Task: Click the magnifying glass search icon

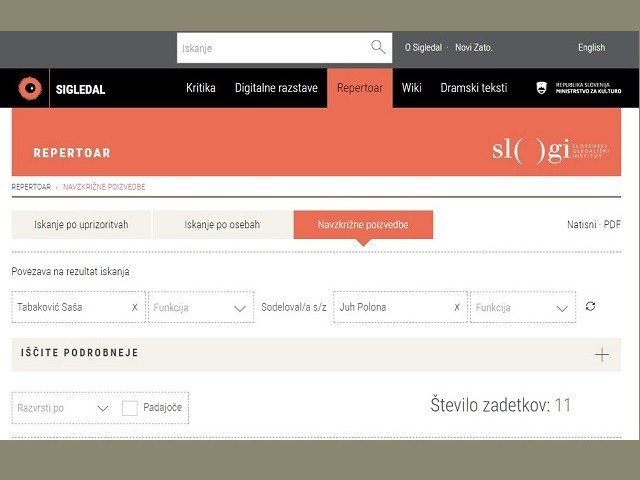Action: (x=378, y=47)
